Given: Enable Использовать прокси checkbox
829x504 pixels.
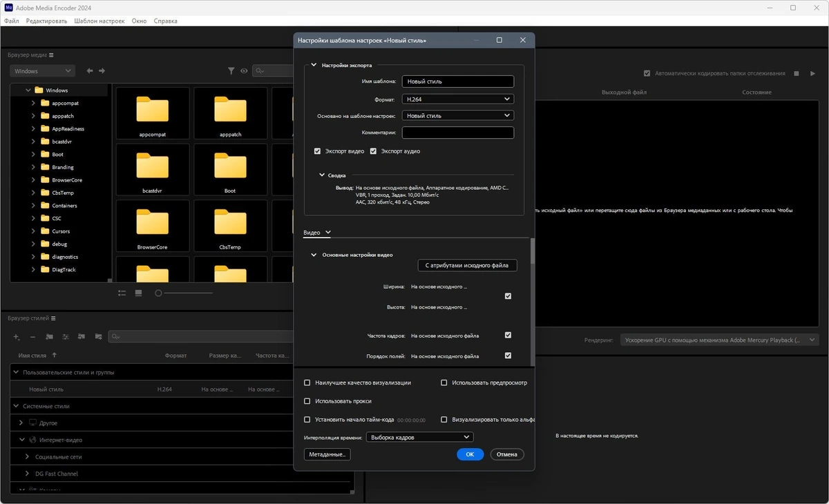Looking at the screenshot, I should [307, 401].
